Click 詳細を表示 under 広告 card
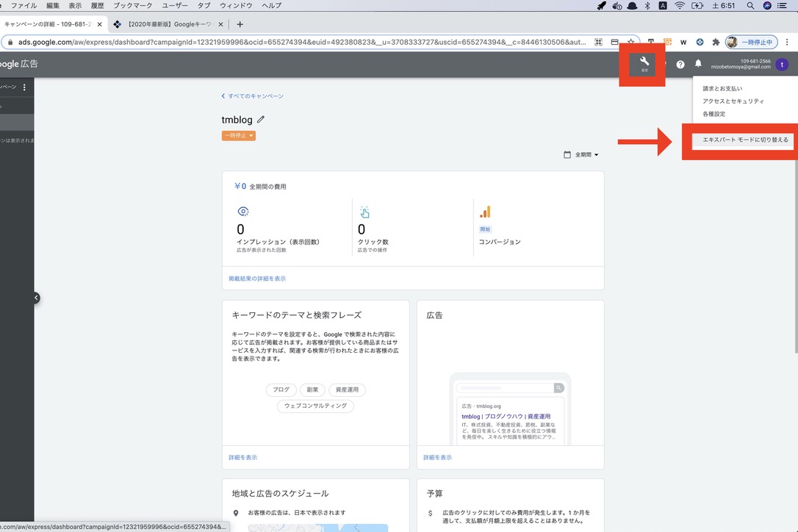The width and height of the screenshot is (798, 532). tap(437, 457)
